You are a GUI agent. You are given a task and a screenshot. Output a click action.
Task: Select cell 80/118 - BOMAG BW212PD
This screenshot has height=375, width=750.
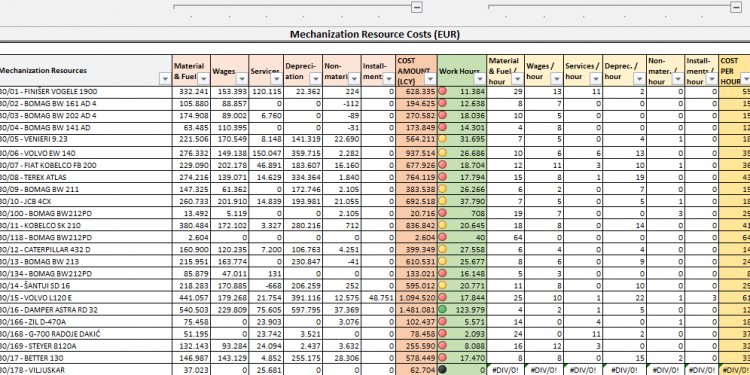point(86,237)
